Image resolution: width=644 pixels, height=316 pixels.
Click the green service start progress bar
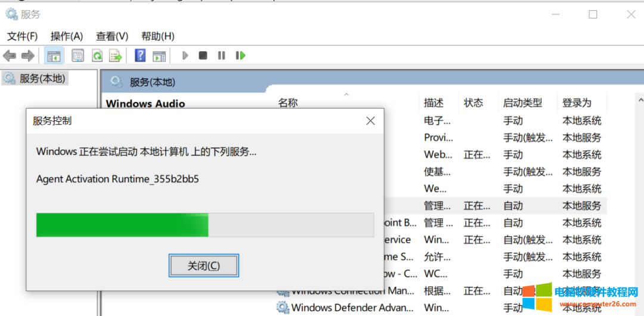tap(205, 225)
